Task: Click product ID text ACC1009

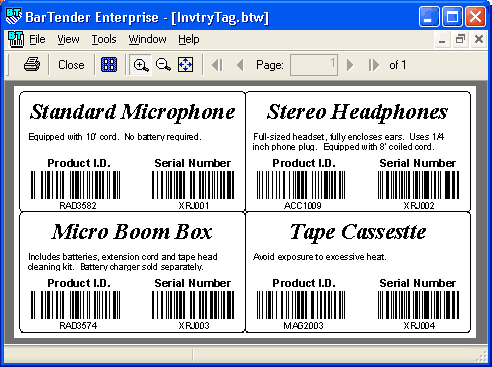Action: tap(303, 206)
